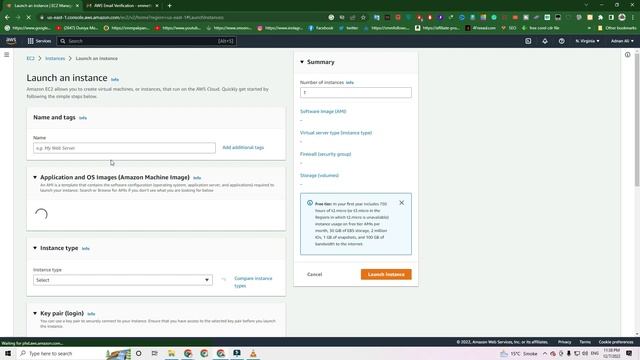The width and height of the screenshot is (640, 360).
Task: Refresh the instance type list icon
Action: (x=224, y=280)
